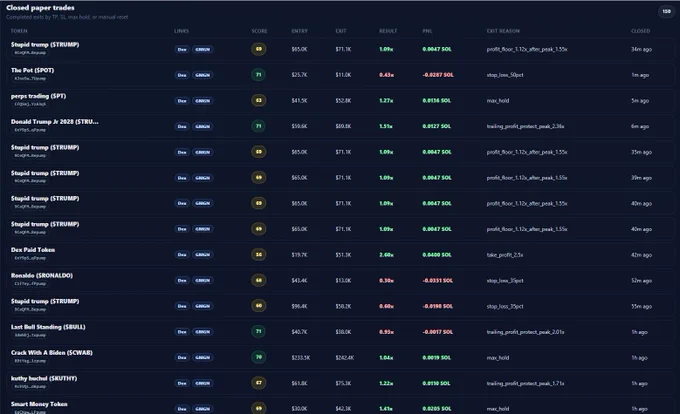Image resolution: width=680 pixels, height=414 pixels.
Task: Open Dex link for Dex Paid Token row
Action: pos(182,255)
